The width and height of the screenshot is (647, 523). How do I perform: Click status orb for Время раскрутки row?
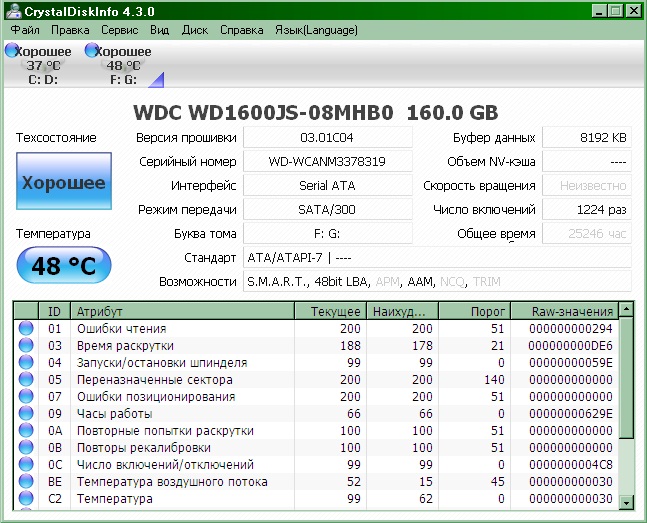[x=26, y=345]
